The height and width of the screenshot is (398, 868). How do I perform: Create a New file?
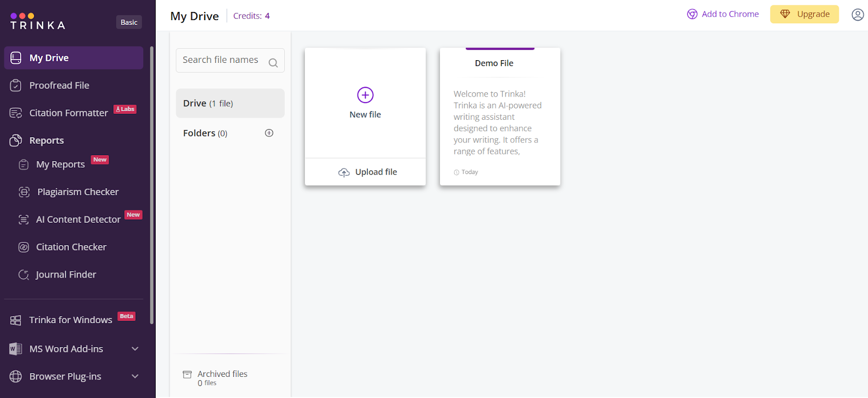[x=365, y=103]
